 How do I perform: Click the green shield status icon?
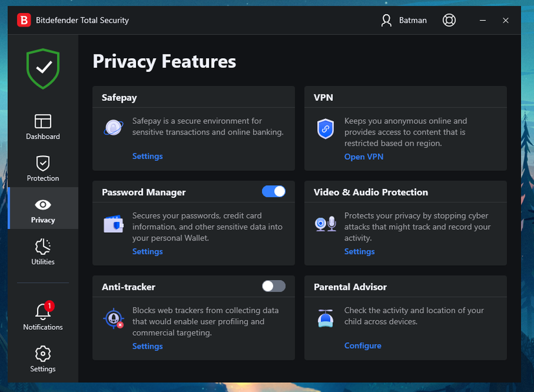tap(43, 69)
